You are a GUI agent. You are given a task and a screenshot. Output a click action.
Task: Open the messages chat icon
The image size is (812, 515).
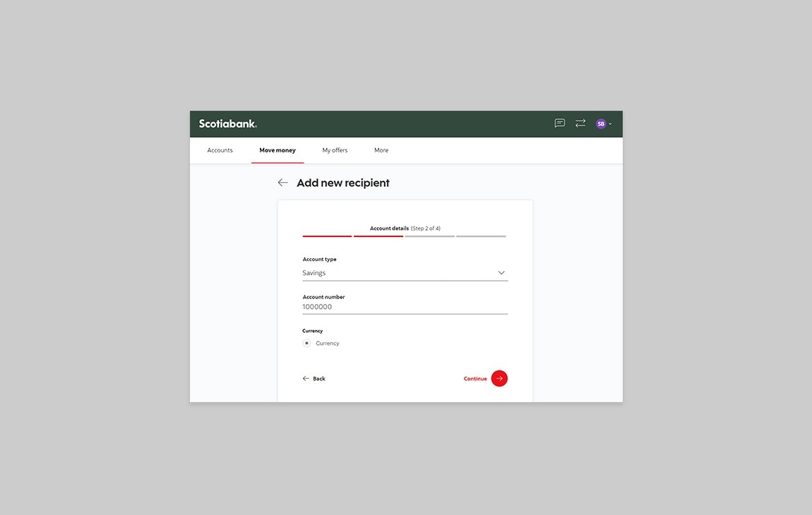(559, 123)
